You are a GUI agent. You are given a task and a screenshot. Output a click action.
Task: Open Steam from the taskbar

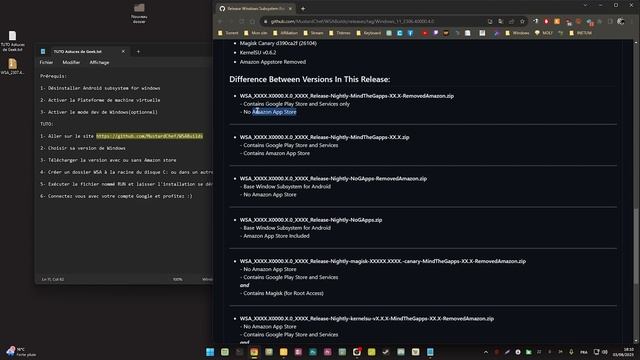[386, 352]
